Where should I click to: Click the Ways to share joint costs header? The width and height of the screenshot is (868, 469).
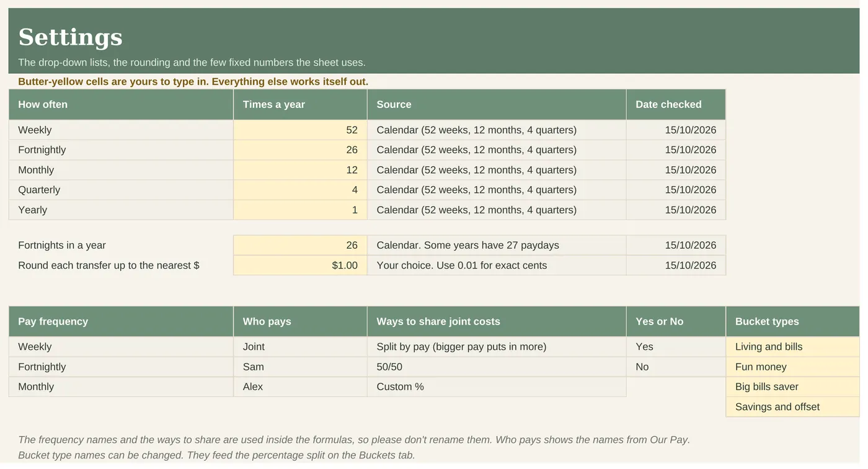coord(497,321)
